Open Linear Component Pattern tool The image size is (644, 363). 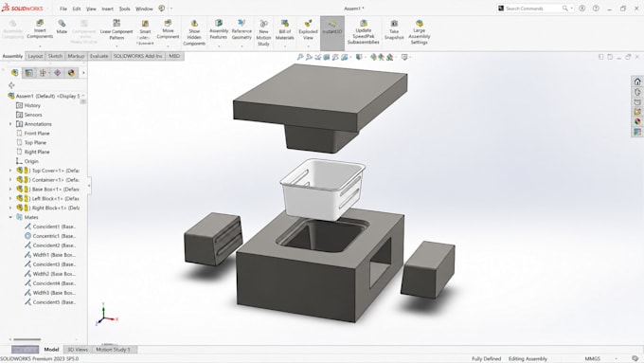tap(116, 29)
